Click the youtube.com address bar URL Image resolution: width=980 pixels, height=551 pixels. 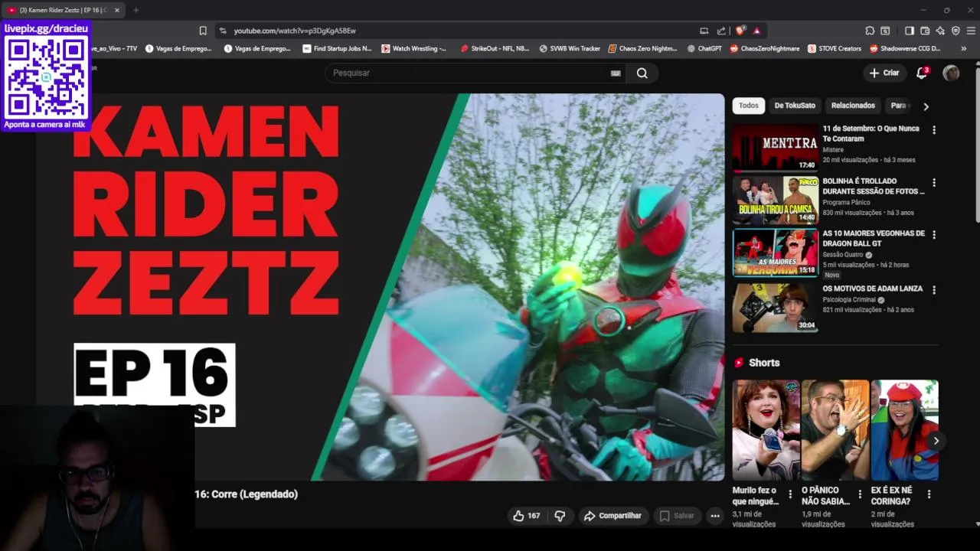click(x=295, y=31)
